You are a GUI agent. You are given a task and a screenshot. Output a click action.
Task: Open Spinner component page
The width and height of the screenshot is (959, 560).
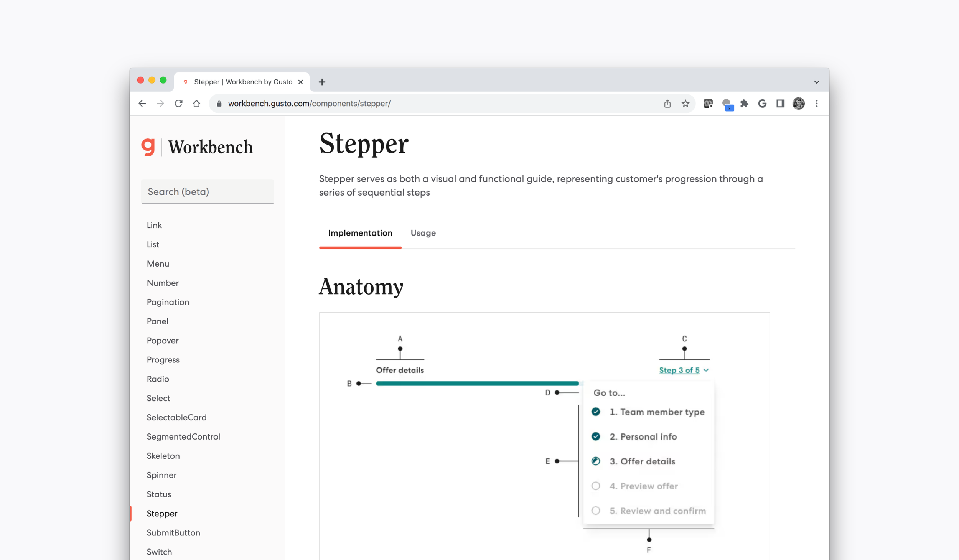(x=161, y=475)
